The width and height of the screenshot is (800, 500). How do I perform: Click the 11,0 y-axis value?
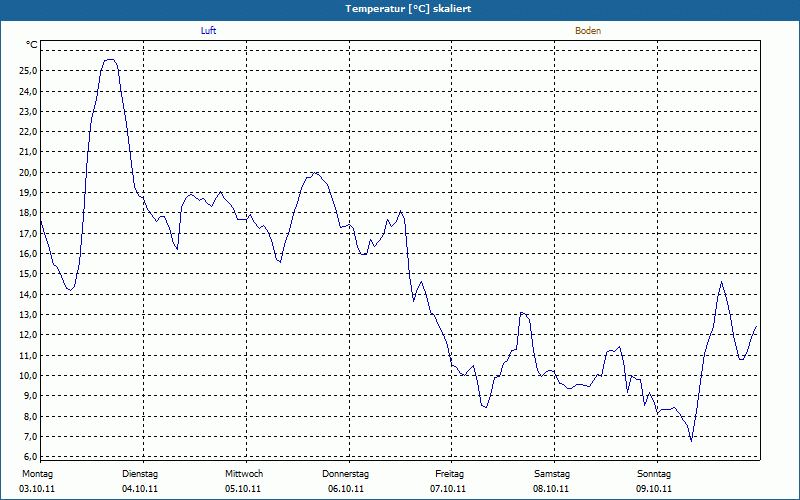tap(28, 355)
